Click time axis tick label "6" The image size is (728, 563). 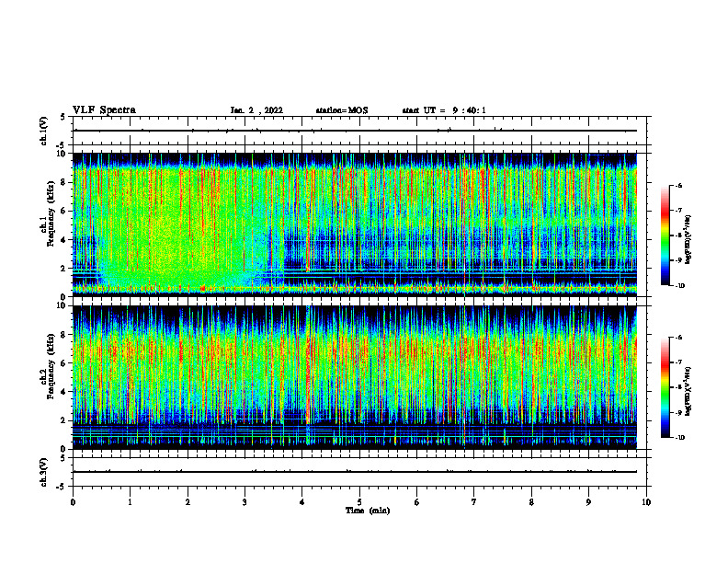click(417, 502)
